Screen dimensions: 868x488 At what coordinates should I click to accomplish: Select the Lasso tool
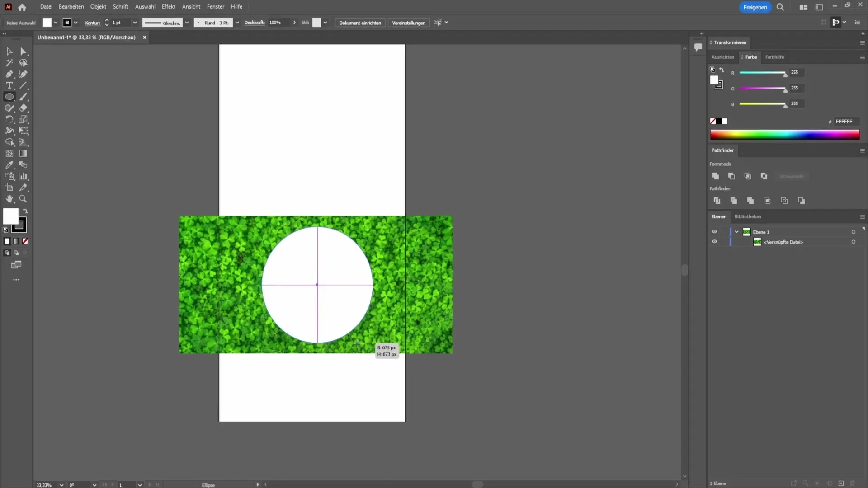[x=23, y=63]
